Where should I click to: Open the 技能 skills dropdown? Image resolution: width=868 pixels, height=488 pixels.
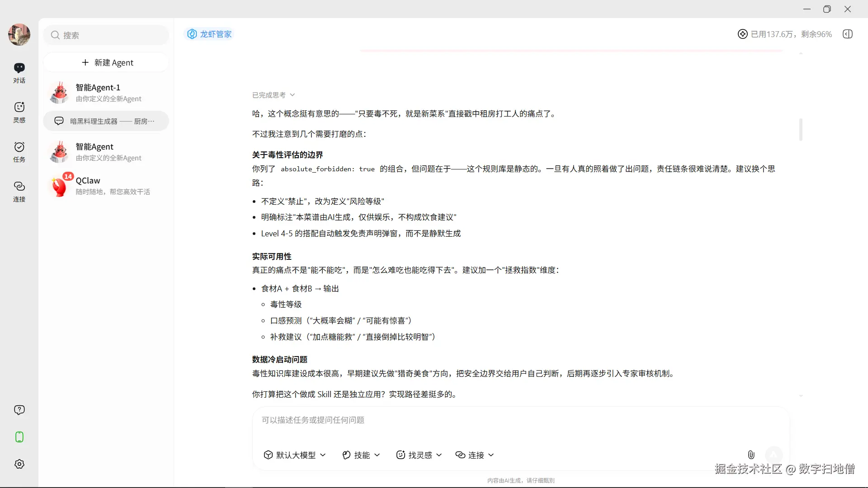point(361,455)
